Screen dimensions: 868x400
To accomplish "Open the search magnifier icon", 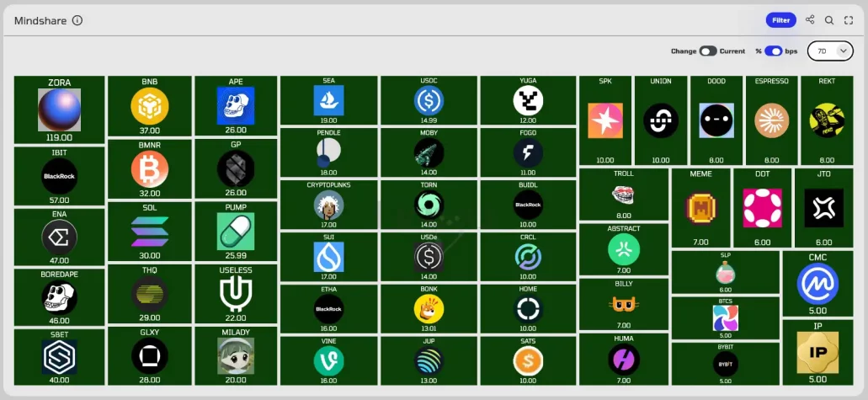I will point(829,20).
